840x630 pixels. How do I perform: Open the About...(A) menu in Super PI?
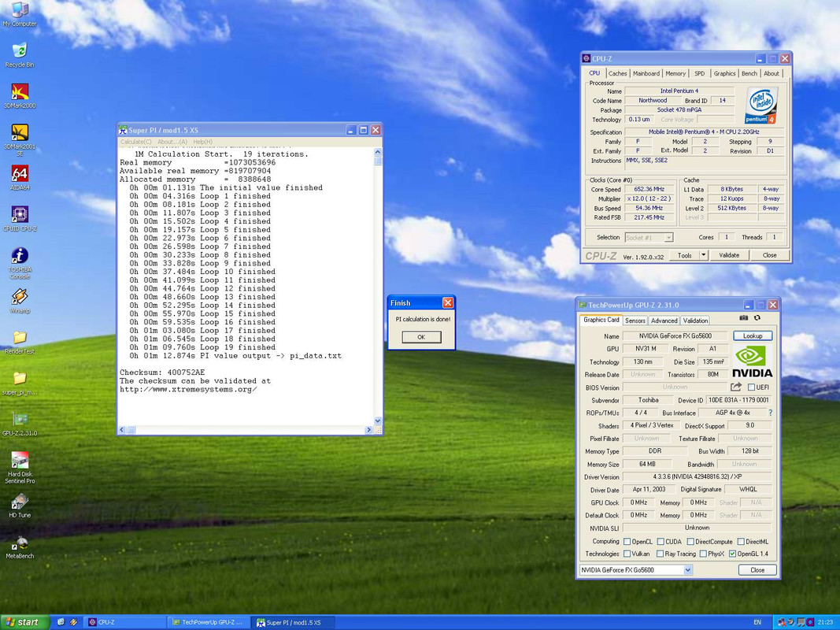click(172, 142)
